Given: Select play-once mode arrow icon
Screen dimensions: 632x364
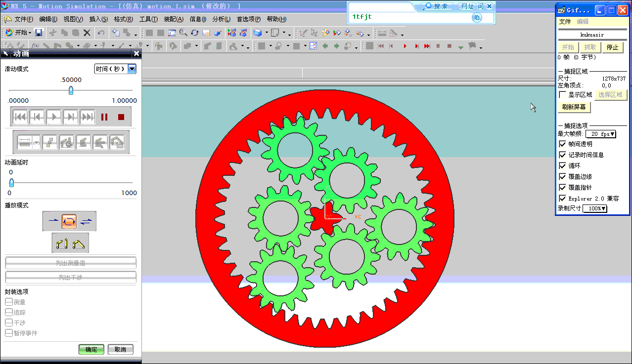Looking at the screenshot, I should point(53,220).
